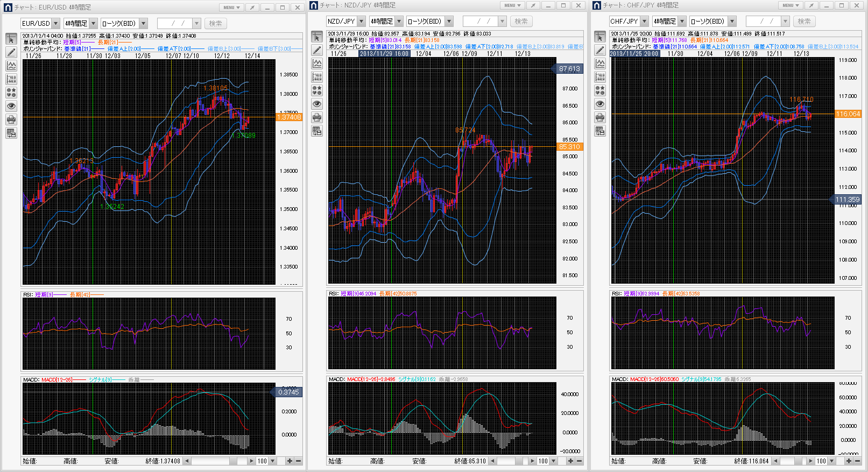This screenshot has width=868, height=472.
Task: Toggle the eye visibility icon in NZD/JPY chart
Action: pyautogui.click(x=317, y=104)
